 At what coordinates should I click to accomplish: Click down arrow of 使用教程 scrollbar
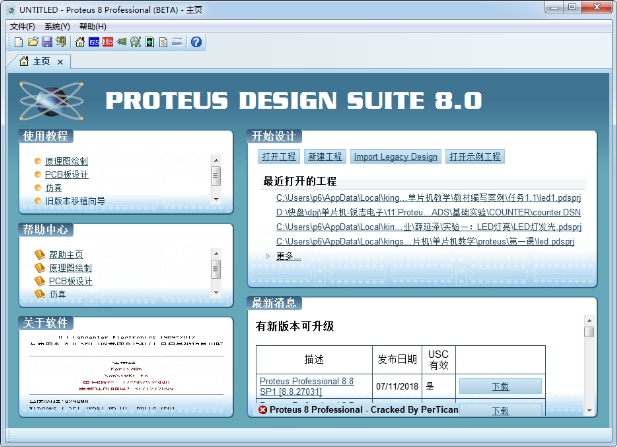point(216,199)
